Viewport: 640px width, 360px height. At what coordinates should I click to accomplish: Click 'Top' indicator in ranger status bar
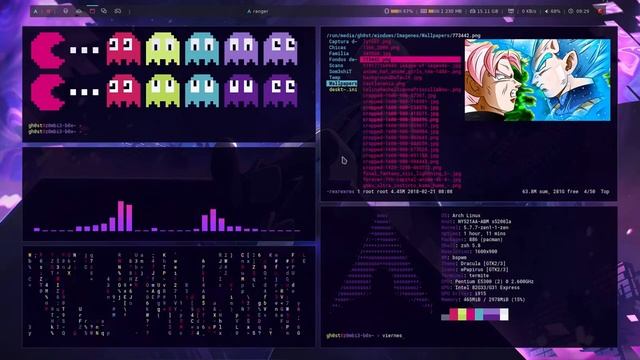[605, 191]
